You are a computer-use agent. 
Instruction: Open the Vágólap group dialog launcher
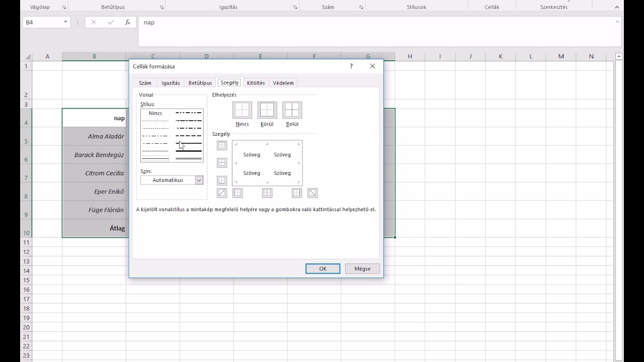[x=64, y=8]
